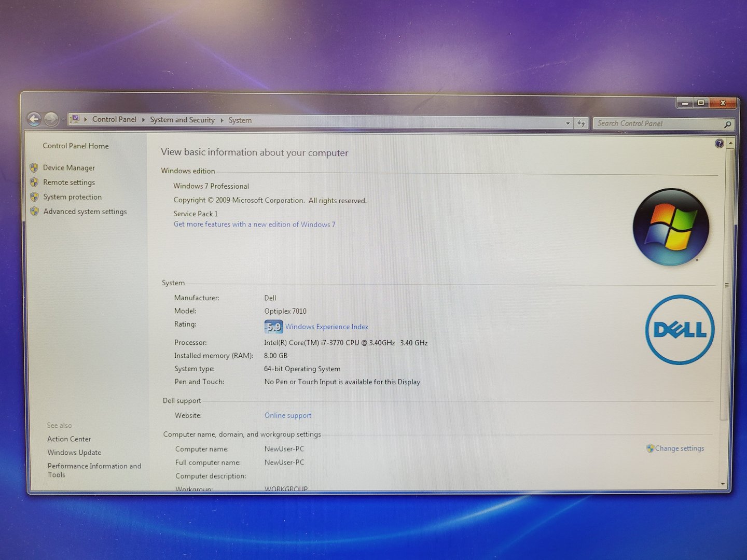Open Action Center under See also

[69, 439]
